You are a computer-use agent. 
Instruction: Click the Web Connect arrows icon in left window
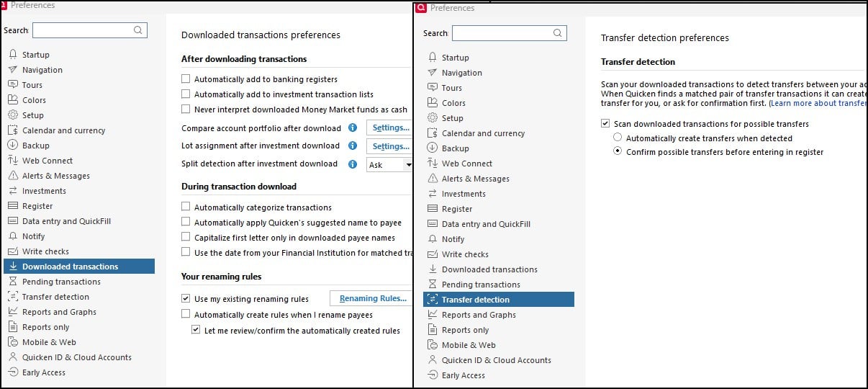point(13,161)
